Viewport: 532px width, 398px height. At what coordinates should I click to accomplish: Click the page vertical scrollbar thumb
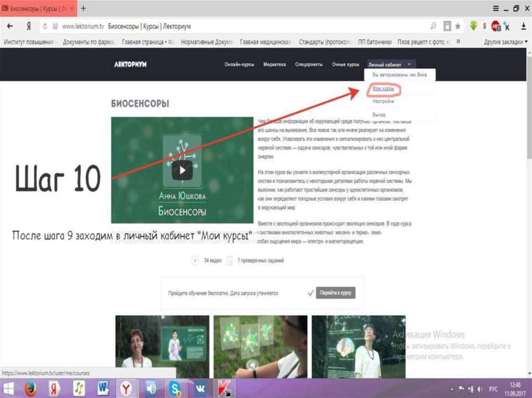(529, 107)
